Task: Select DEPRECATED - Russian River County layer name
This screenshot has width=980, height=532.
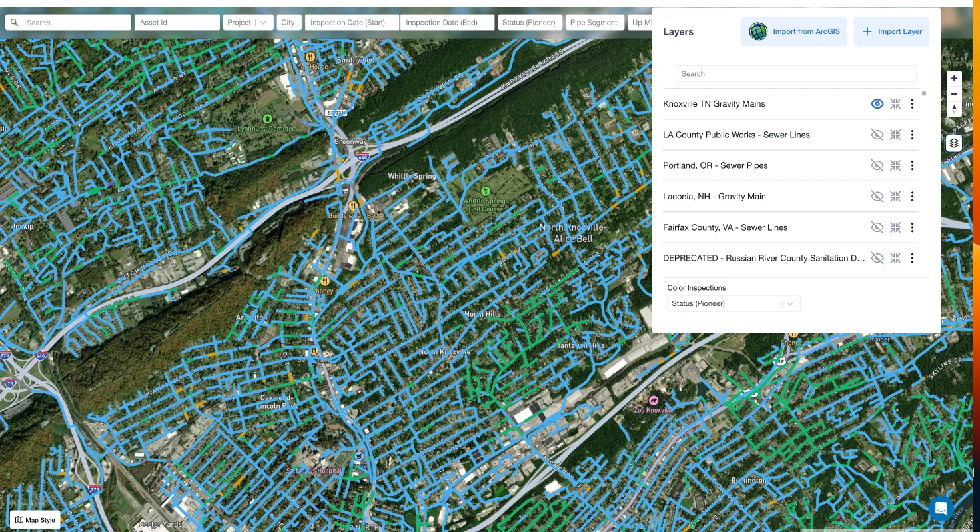Action: 764,258
